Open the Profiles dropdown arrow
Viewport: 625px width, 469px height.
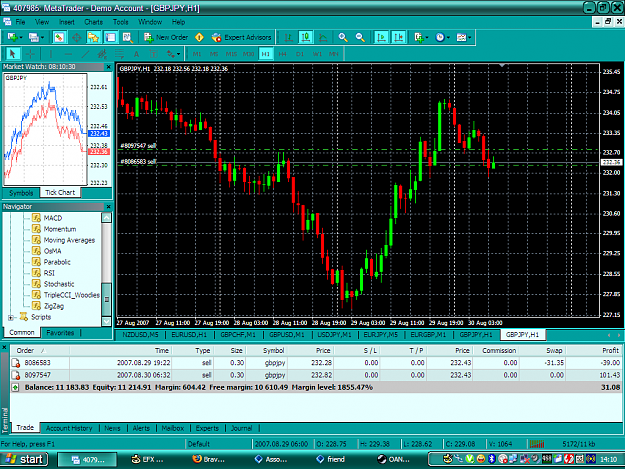tap(42, 37)
